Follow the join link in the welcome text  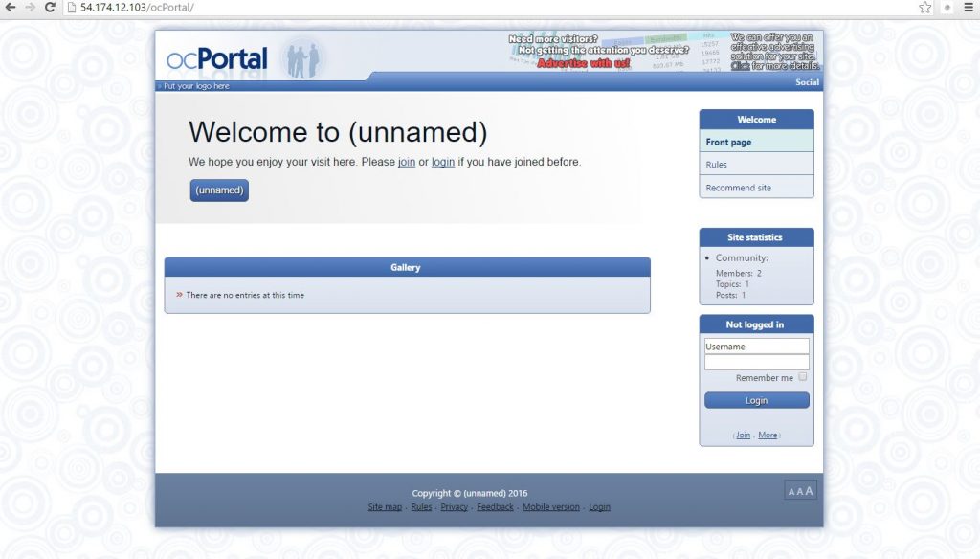407,162
